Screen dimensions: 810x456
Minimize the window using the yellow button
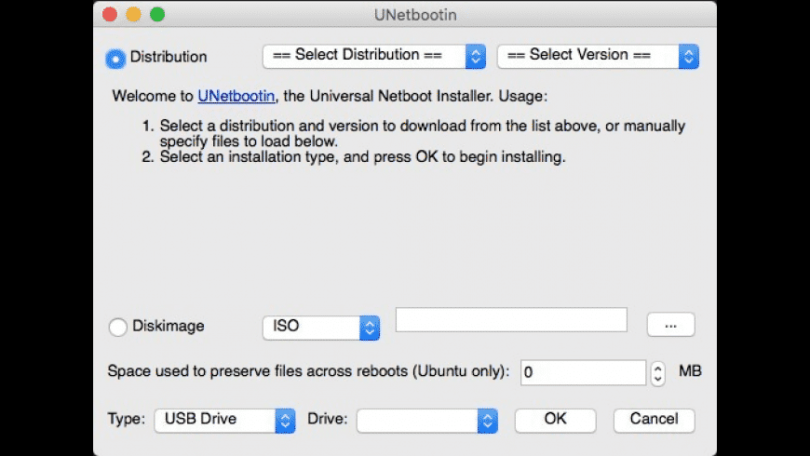pyautogui.click(x=133, y=14)
